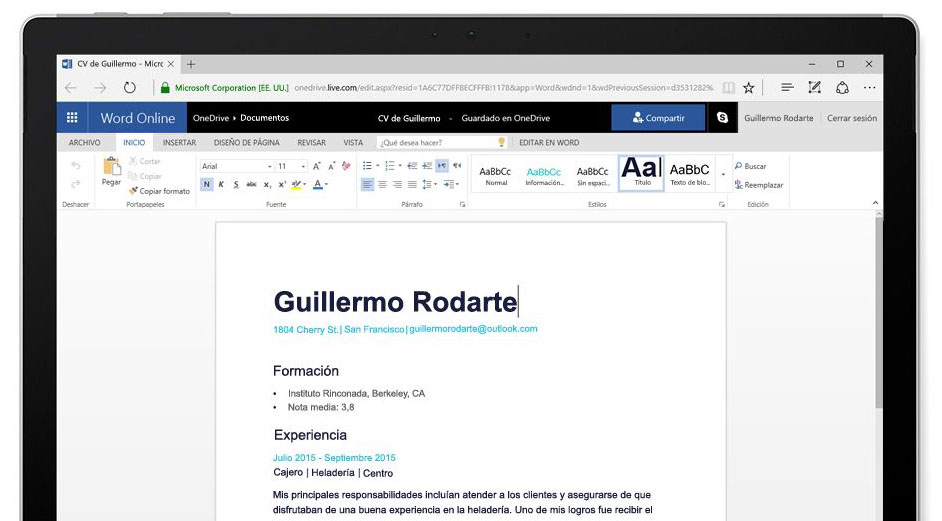Toggle center alignment
This screenshot has height=521, width=942.
tap(382, 184)
